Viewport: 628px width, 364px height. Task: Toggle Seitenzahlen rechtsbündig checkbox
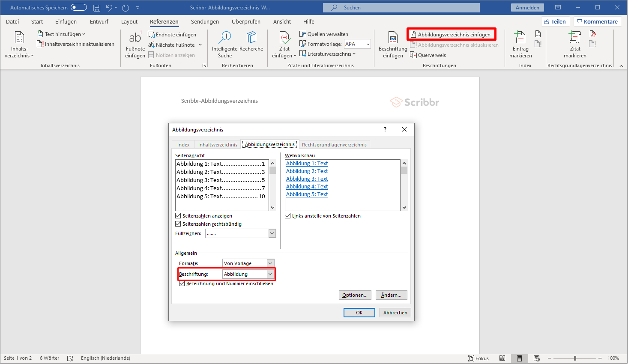pyautogui.click(x=178, y=224)
